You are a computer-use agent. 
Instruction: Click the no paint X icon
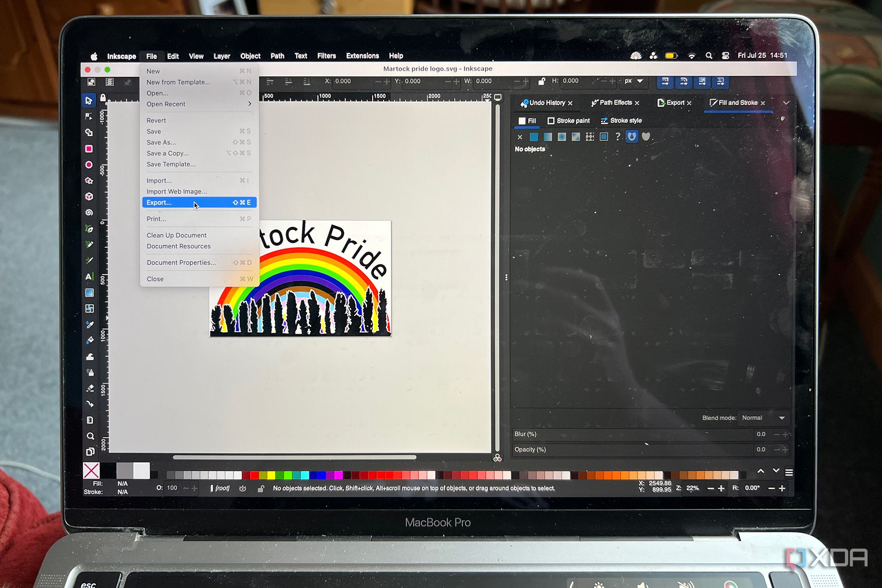tap(520, 137)
